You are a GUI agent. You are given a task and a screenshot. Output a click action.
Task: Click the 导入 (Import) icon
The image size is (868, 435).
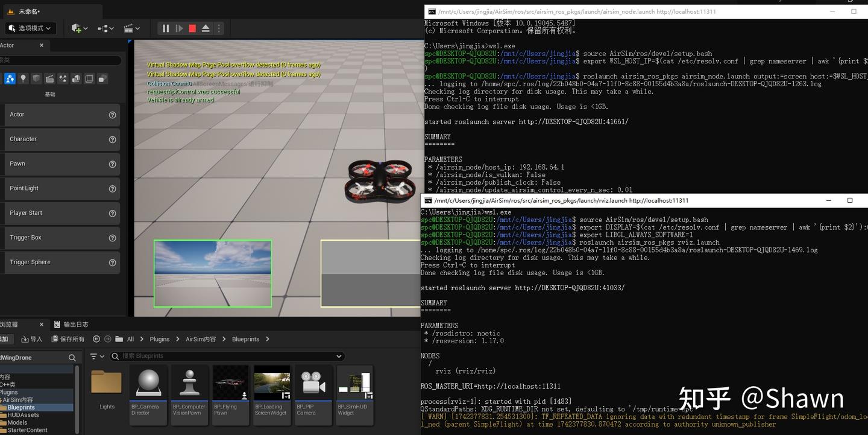click(29, 339)
